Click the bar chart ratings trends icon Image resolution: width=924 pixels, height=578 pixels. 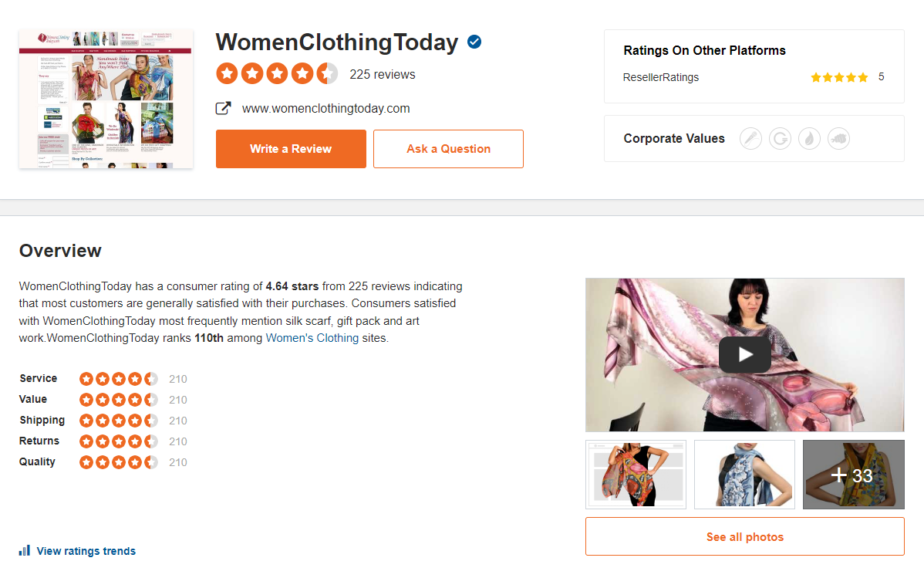[25, 551]
